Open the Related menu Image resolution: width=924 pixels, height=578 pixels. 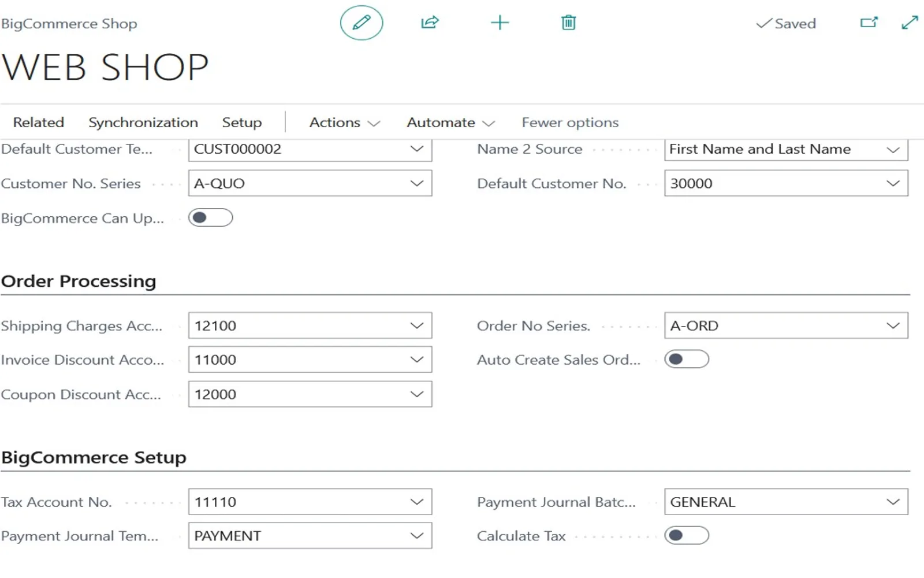(39, 123)
